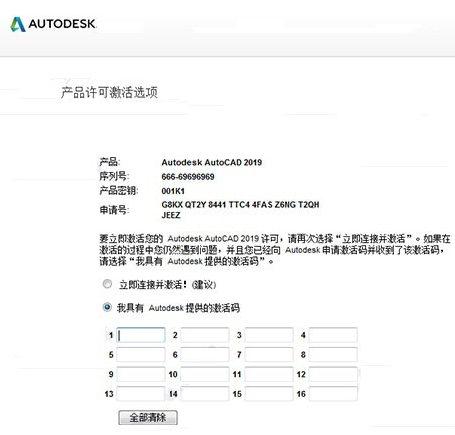Click activation code field 5

point(141,355)
